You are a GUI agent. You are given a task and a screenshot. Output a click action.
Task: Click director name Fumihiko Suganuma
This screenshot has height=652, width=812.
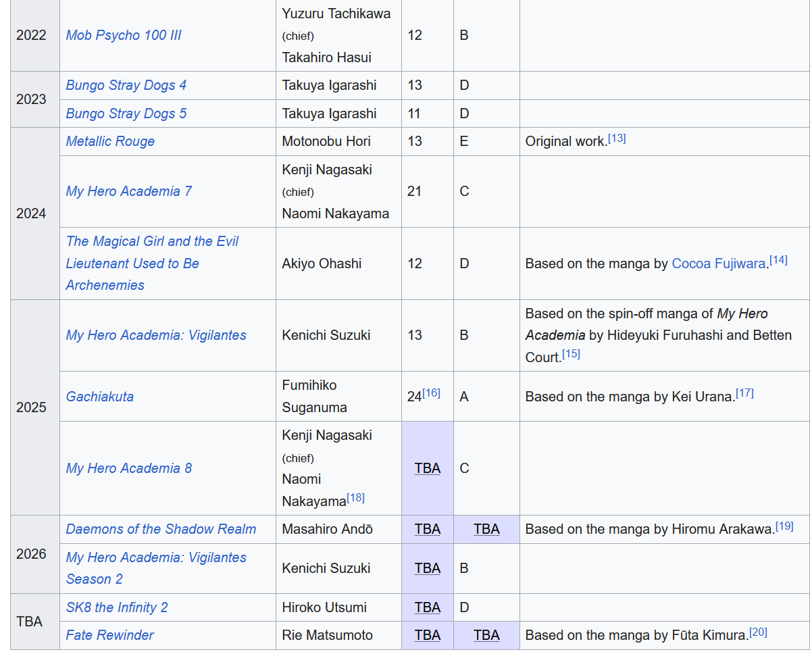click(315, 397)
